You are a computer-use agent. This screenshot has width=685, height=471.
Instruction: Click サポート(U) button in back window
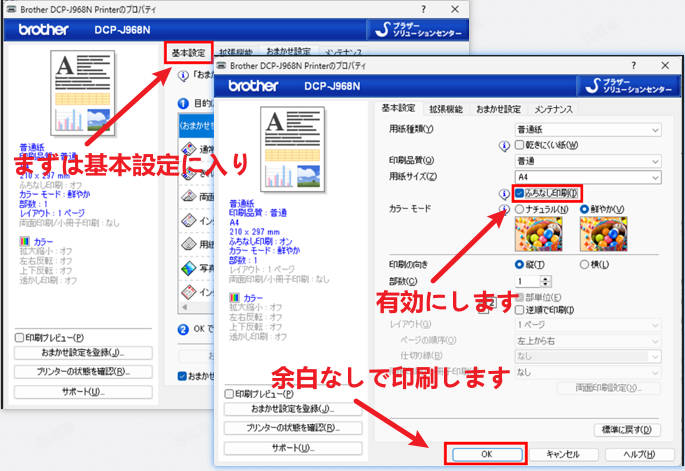click(x=83, y=392)
